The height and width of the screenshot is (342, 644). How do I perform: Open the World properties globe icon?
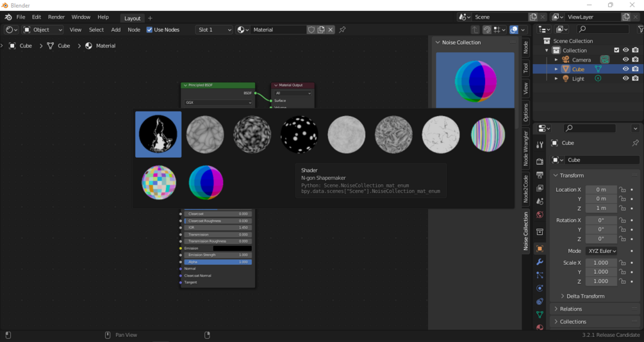pos(540,214)
